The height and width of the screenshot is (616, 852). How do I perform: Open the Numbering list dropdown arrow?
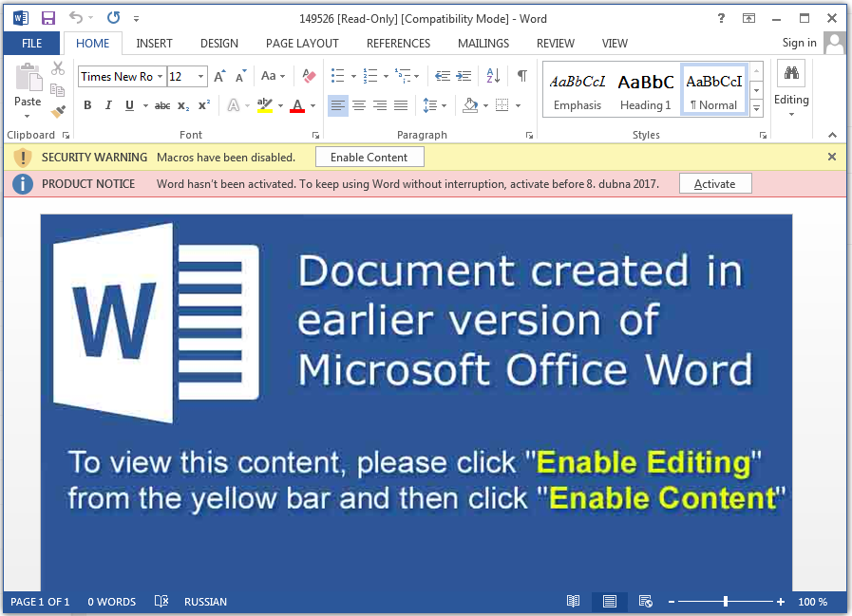[386, 77]
